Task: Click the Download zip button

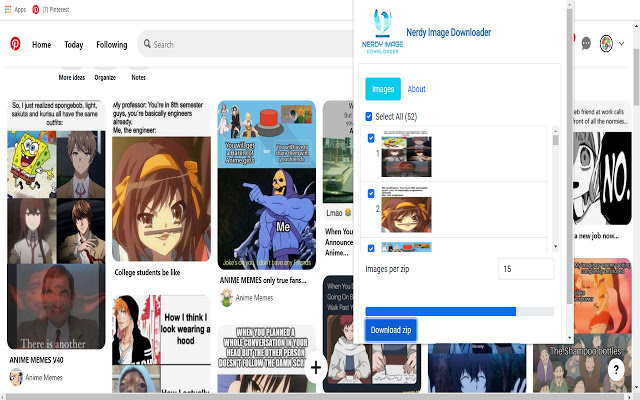Action: [391, 330]
